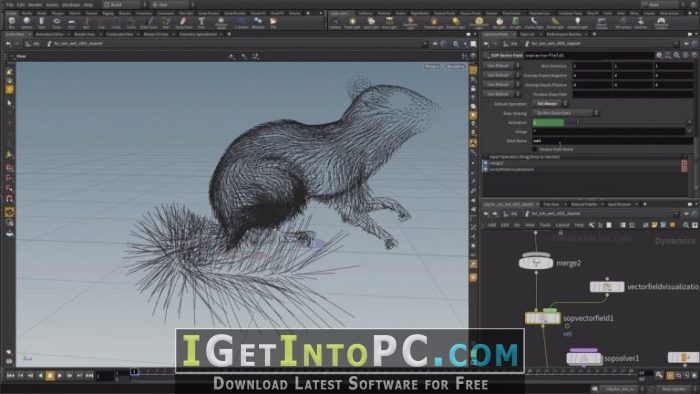700x394 pixels.
Task: Choose the Font shelf tool
Action: (201, 22)
